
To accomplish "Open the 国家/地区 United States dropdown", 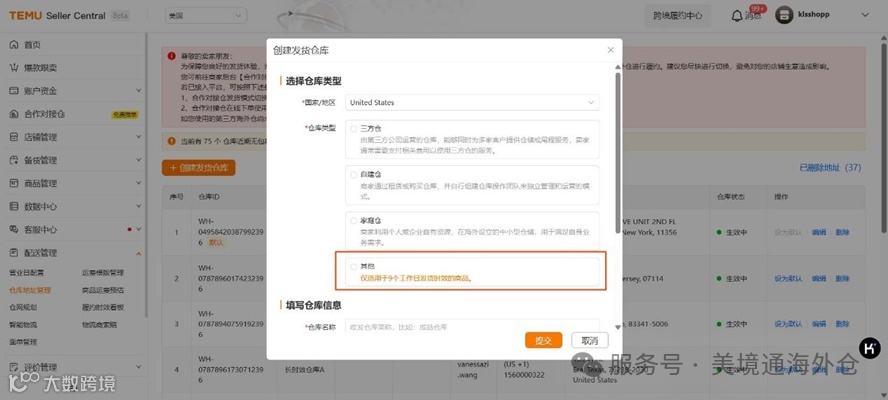I will (x=472, y=103).
